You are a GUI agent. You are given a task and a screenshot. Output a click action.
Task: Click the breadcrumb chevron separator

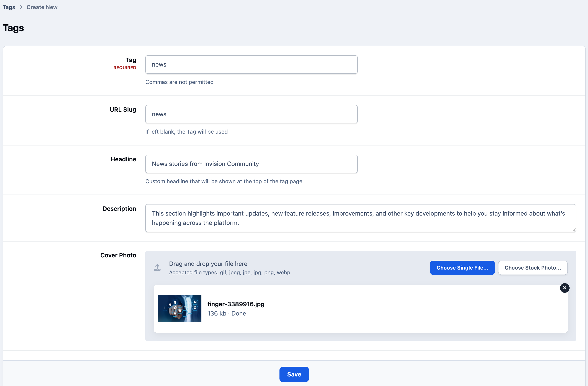pos(21,7)
